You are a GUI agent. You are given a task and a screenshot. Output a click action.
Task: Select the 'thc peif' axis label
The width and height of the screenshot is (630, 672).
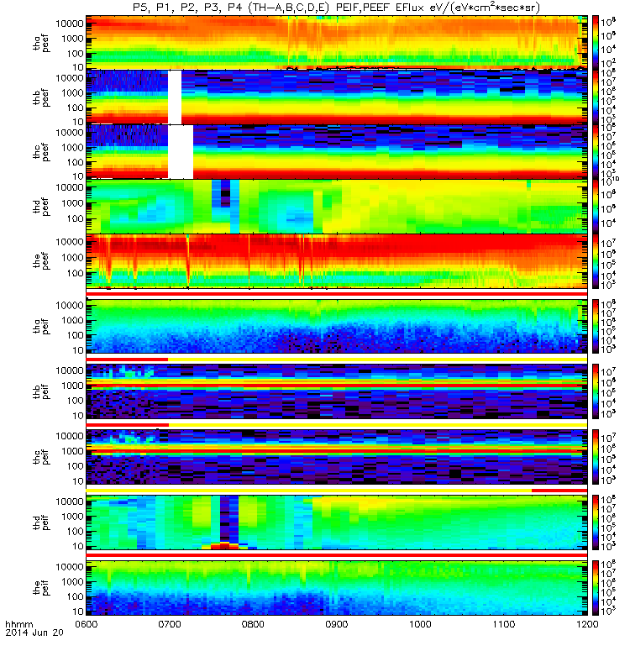(41, 457)
